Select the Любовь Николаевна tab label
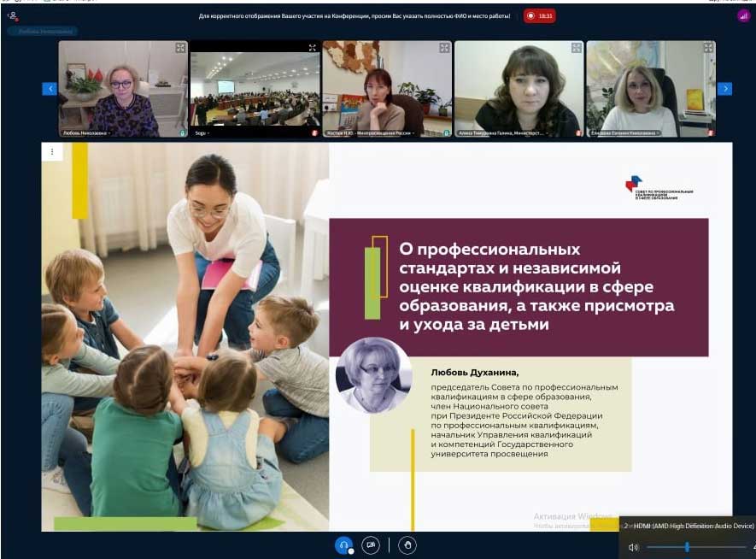756x559 pixels. tap(41, 32)
